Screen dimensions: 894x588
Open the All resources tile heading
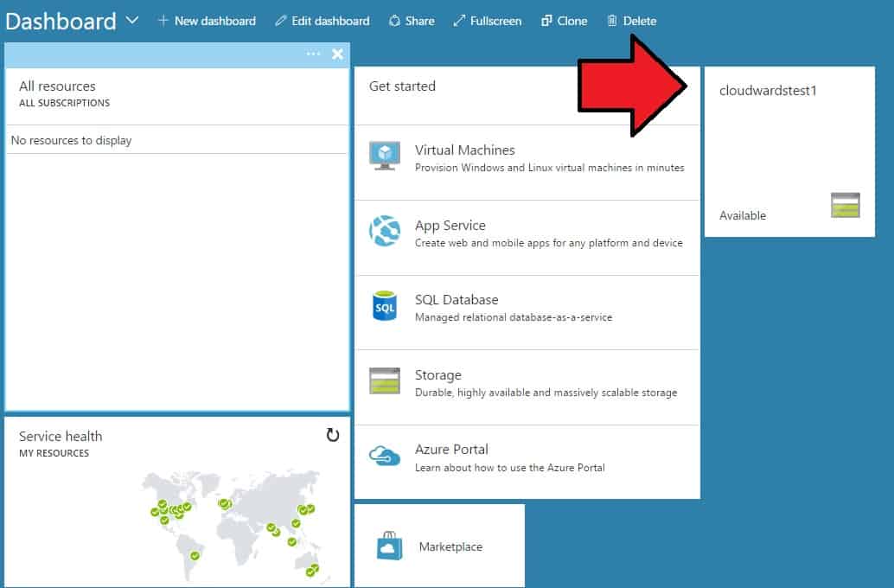58,86
